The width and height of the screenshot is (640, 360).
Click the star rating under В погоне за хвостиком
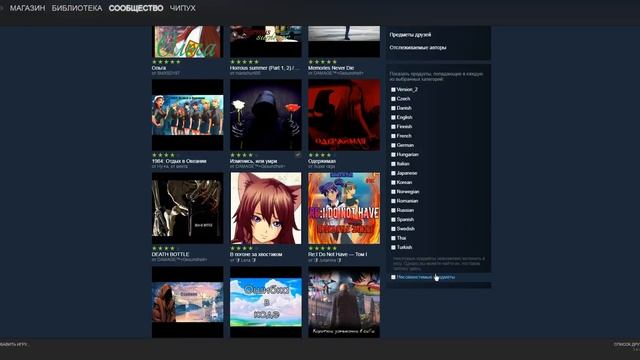coord(244,248)
